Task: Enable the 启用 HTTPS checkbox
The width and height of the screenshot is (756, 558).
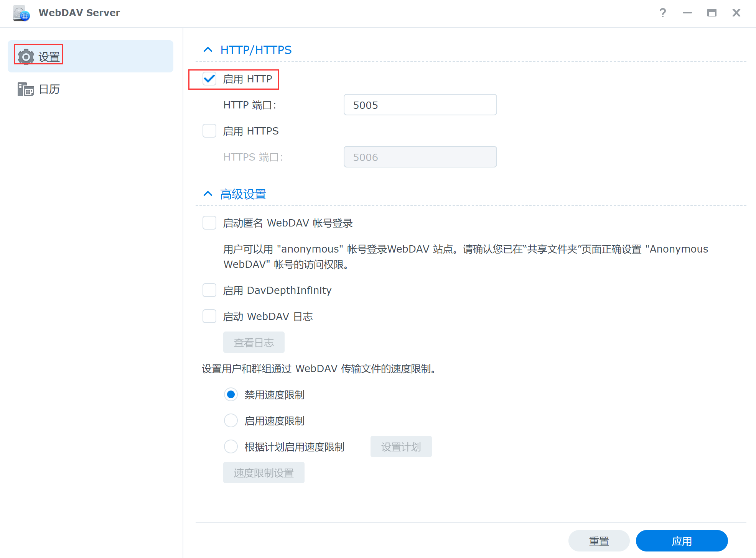Action: coord(209,131)
